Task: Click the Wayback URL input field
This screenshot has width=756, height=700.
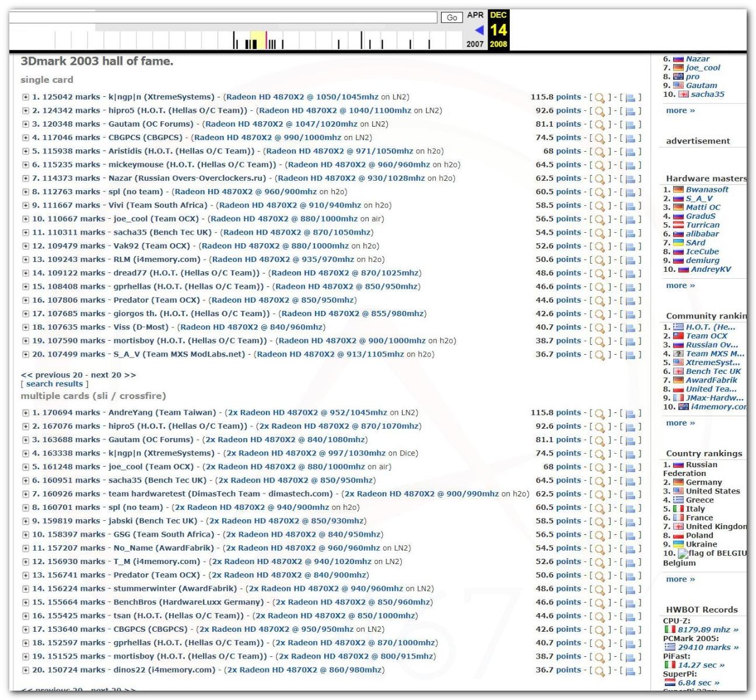Action: coord(223,17)
